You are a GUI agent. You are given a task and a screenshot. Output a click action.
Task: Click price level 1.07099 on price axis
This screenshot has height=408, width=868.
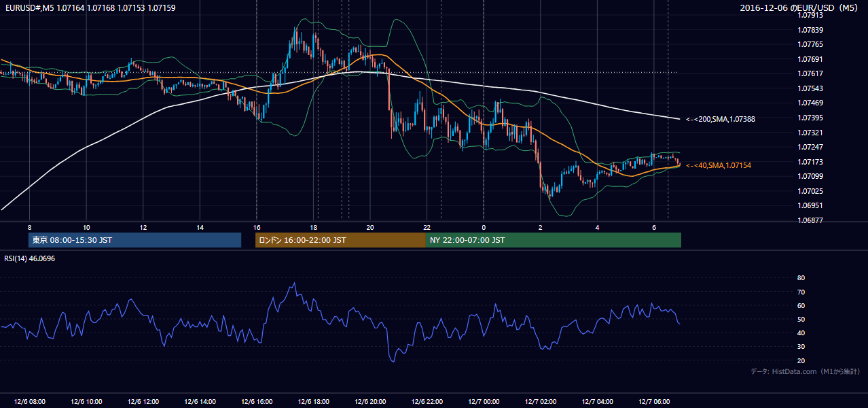pyautogui.click(x=811, y=176)
